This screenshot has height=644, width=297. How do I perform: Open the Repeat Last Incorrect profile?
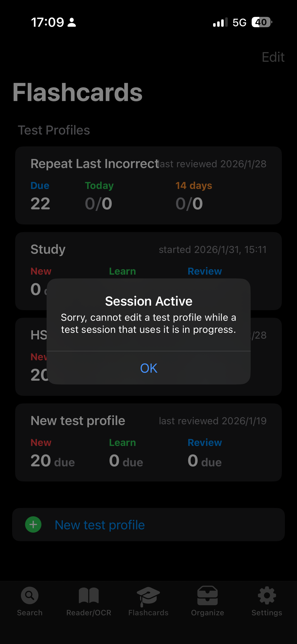(94, 164)
